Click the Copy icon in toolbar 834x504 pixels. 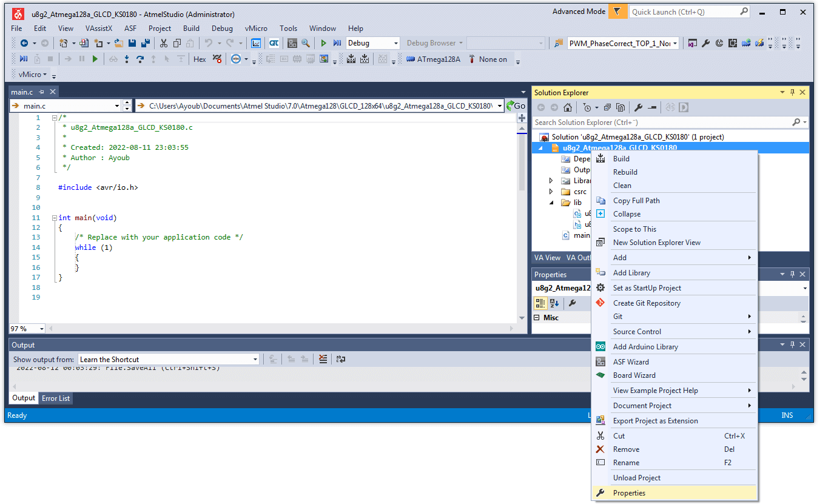177,43
